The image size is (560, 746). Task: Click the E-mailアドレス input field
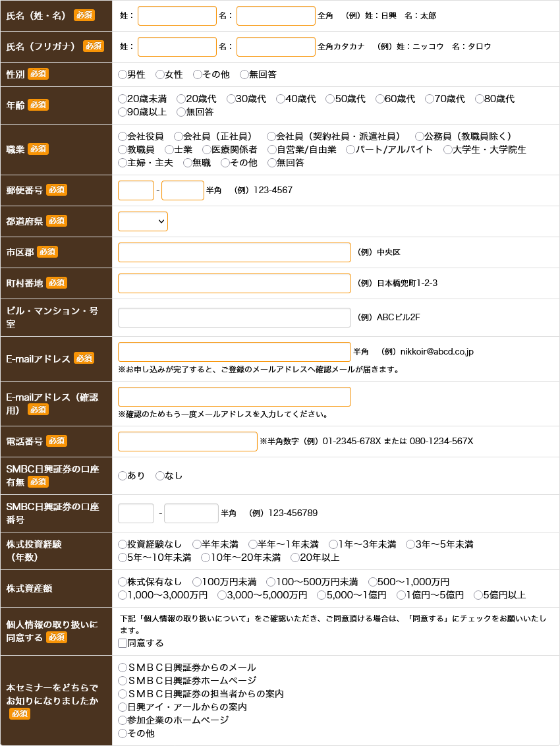click(234, 352)
